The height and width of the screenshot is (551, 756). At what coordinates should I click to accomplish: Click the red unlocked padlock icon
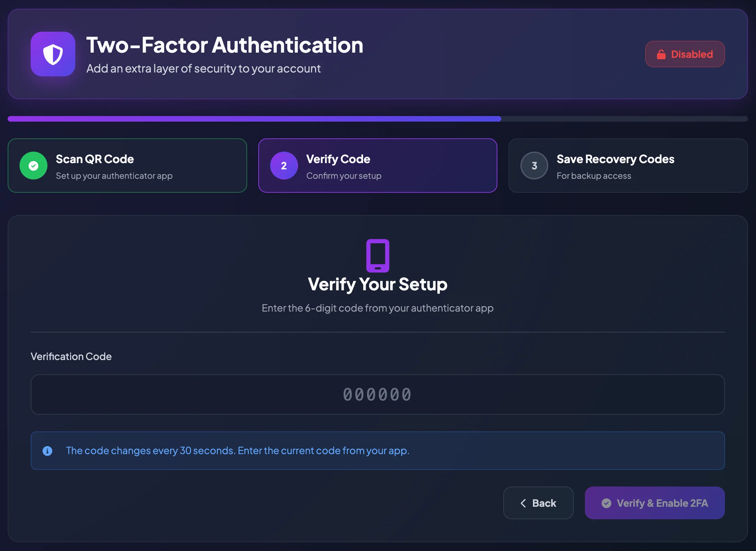click(x=661, y=54)
